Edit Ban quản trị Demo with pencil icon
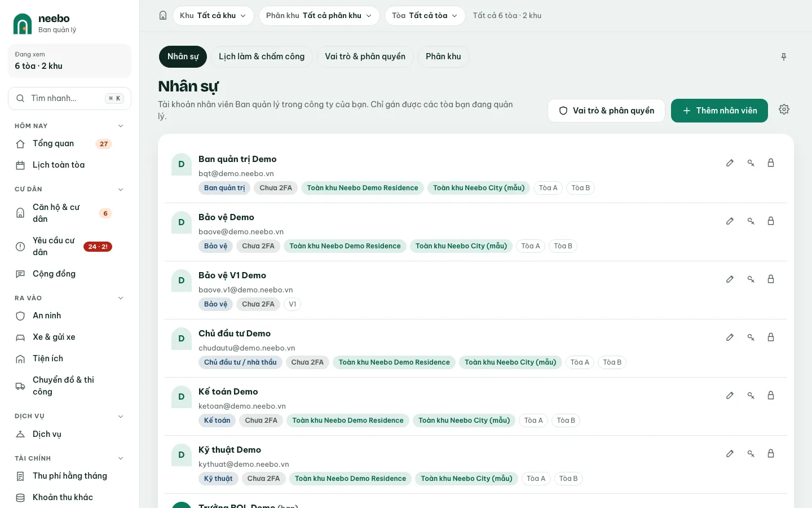The width and height of the screenshot is (812, 508). [730, 163]
